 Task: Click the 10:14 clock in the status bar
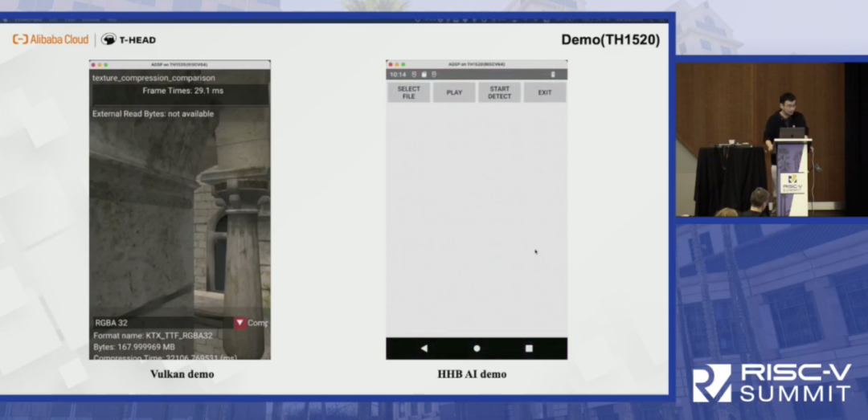[398, 74]
